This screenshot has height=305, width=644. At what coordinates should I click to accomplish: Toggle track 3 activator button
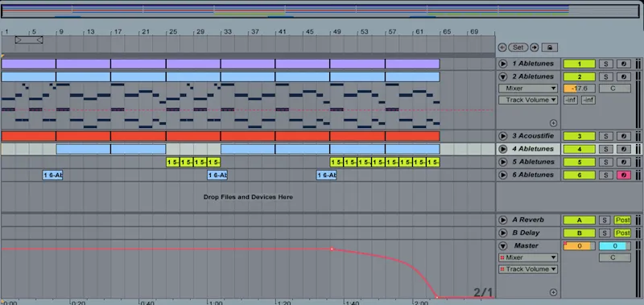pos(579,136)
